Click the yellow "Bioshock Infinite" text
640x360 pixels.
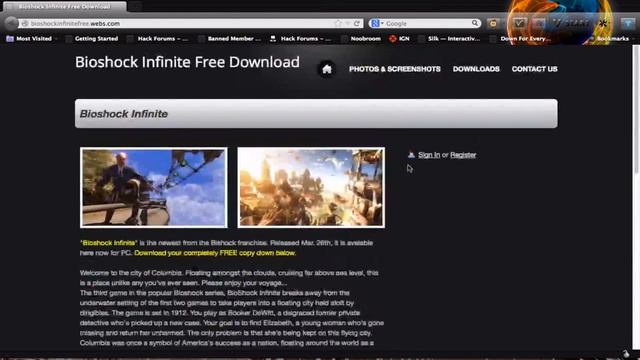point(109,243)
